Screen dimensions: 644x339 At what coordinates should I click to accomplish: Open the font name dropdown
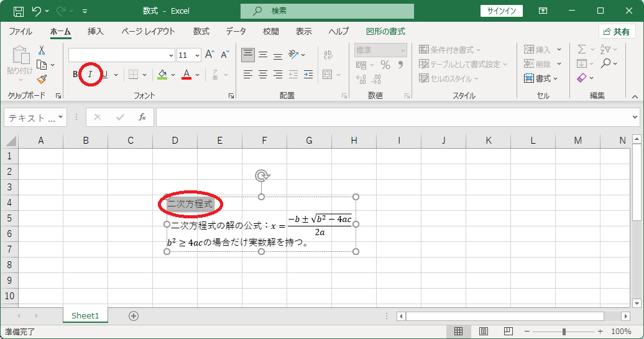click(172, 55)
